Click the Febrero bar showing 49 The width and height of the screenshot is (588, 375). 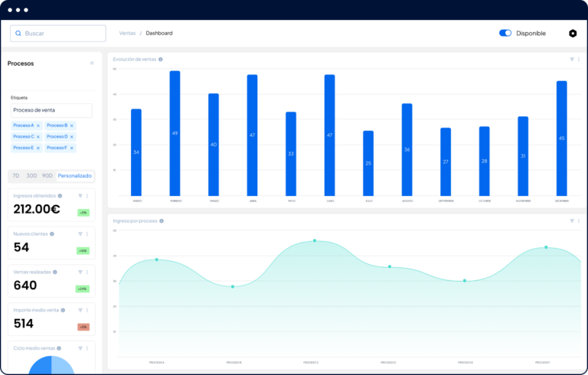pos(175,133)
